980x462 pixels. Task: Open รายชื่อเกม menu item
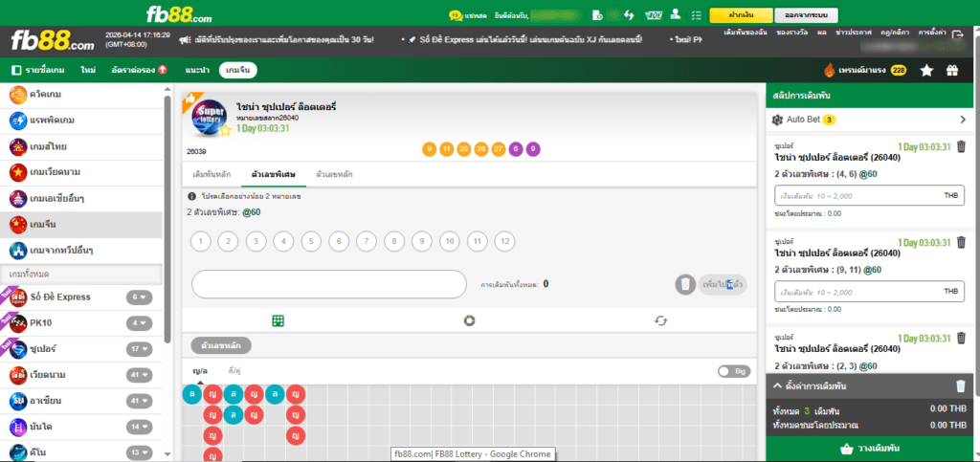click(38, 71)
